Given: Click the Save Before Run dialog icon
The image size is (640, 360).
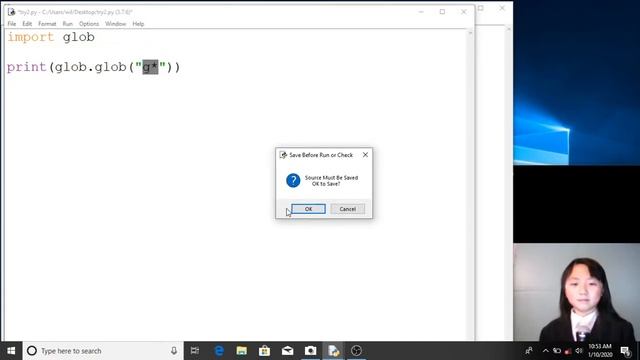Looking at the screenshot, I should (283, 155).
